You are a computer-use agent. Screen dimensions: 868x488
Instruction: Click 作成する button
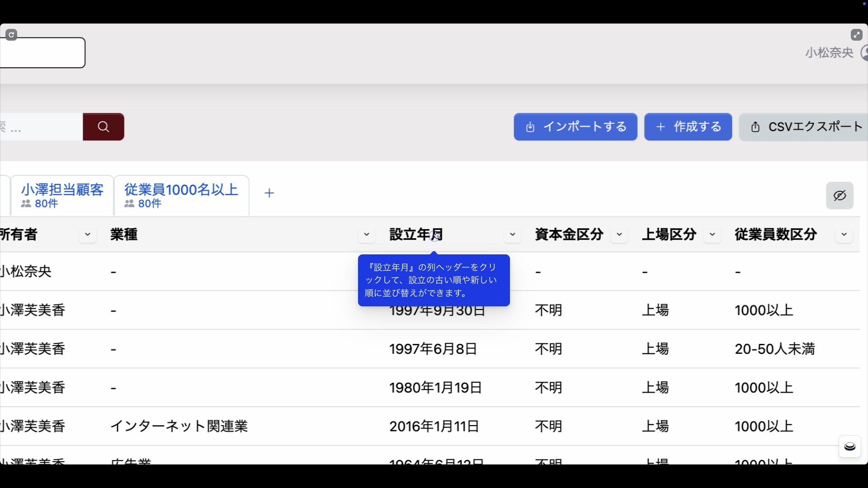click(x=688, y=127)
